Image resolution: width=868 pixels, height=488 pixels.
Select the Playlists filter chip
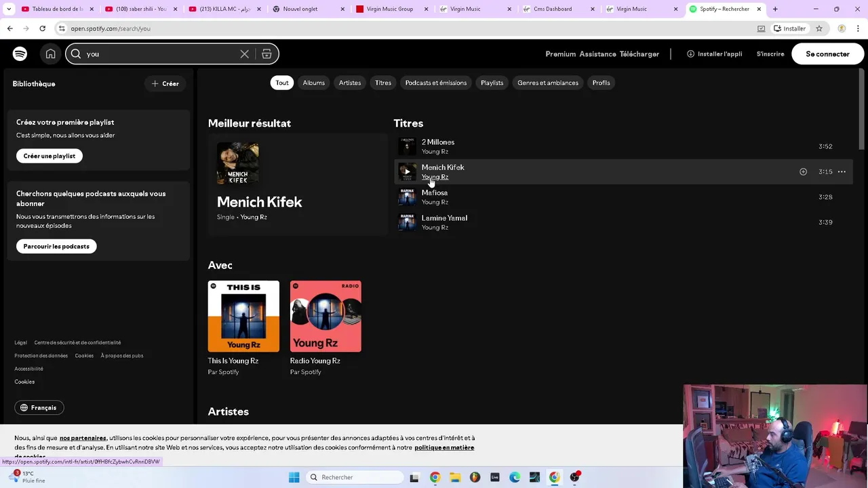(492, 83)
